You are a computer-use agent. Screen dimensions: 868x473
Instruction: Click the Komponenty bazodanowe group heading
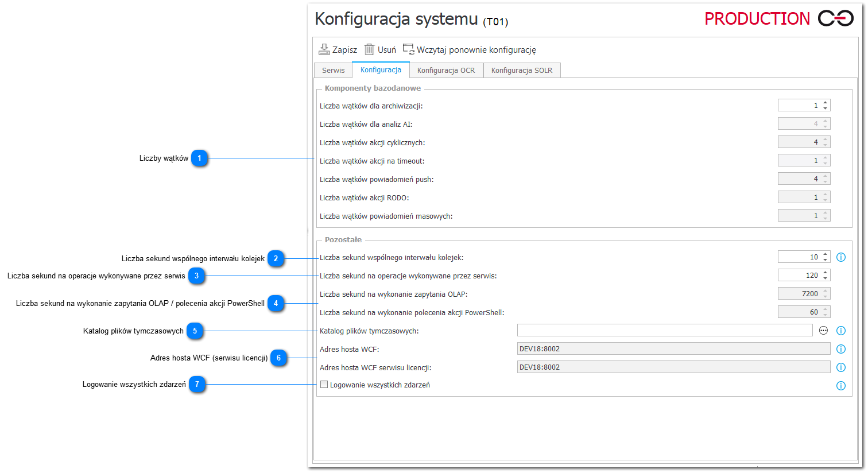pos(373,88)
